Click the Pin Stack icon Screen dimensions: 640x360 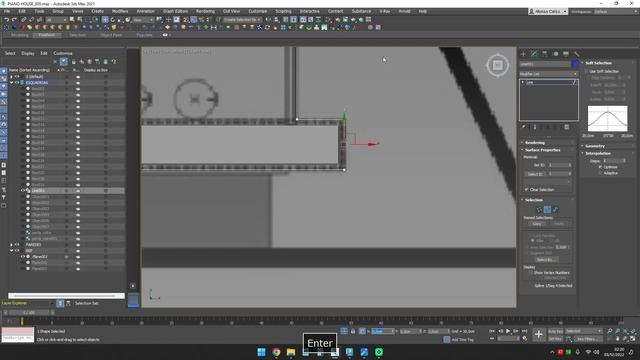(x=524, y=127)
